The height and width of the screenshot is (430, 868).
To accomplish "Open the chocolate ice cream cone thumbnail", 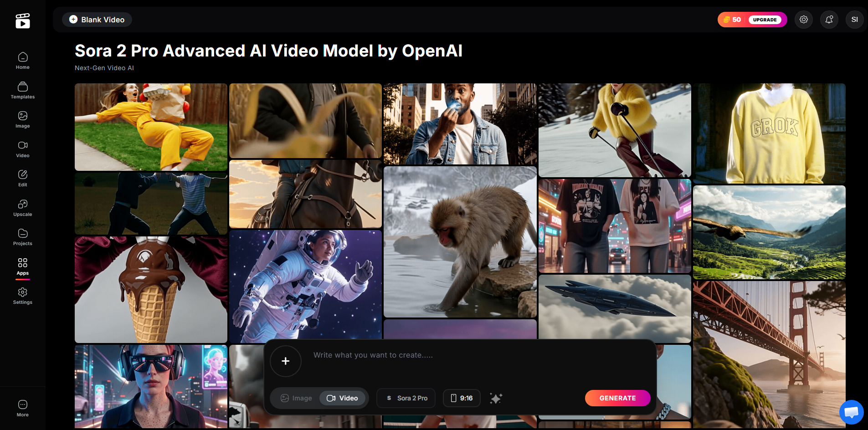I will pos(151,290).
